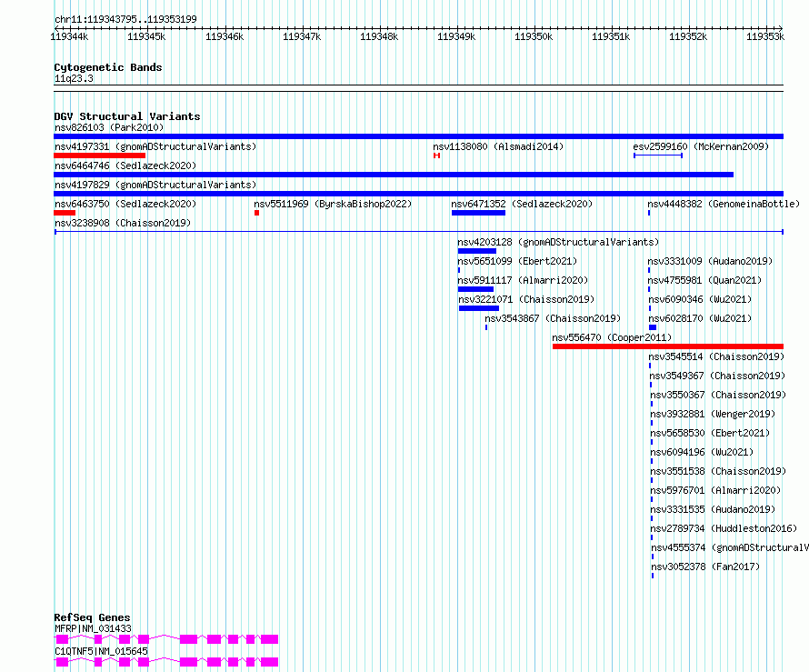809x672 pixels.
Task: Click nsv556470 (Cooper2011) label
Action: click(612, 337)
